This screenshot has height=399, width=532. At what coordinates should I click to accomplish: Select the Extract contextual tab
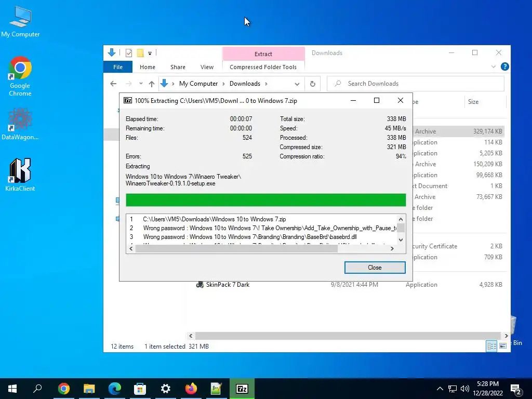click(263, 54)
